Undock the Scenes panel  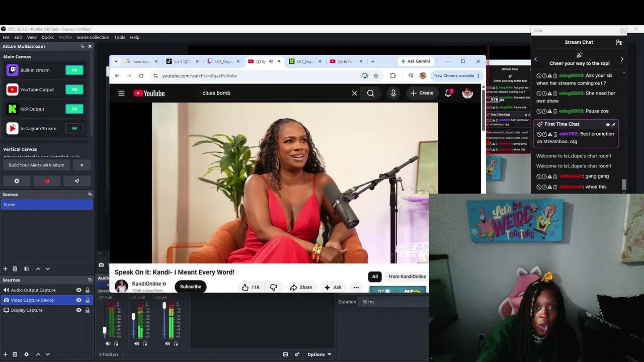[x=90, y=195]
